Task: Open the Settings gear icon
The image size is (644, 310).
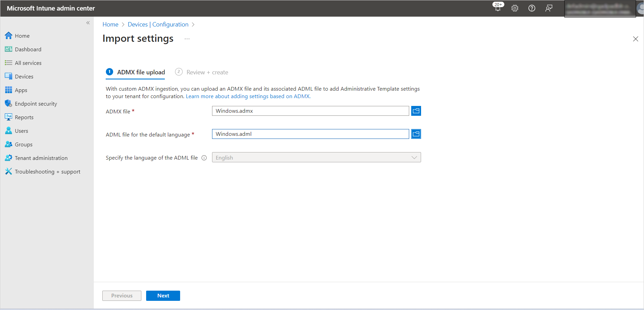Action: coord(515,8)
